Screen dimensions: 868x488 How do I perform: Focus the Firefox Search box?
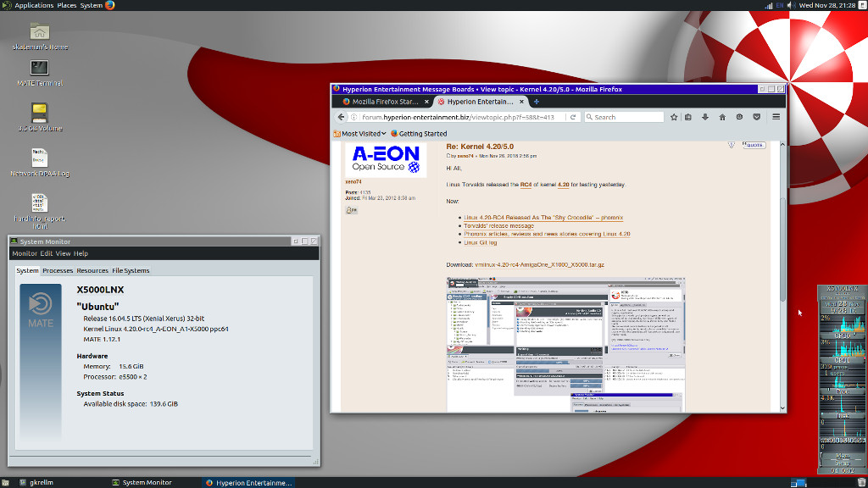tap(624, 117)
